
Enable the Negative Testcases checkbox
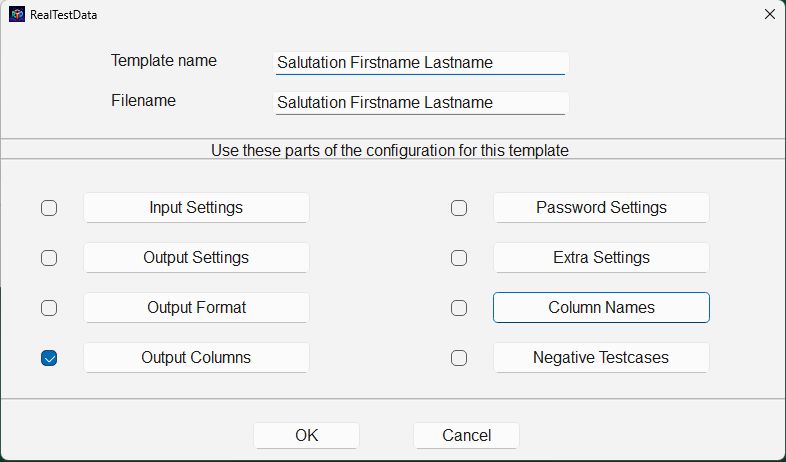coord(459,358)
